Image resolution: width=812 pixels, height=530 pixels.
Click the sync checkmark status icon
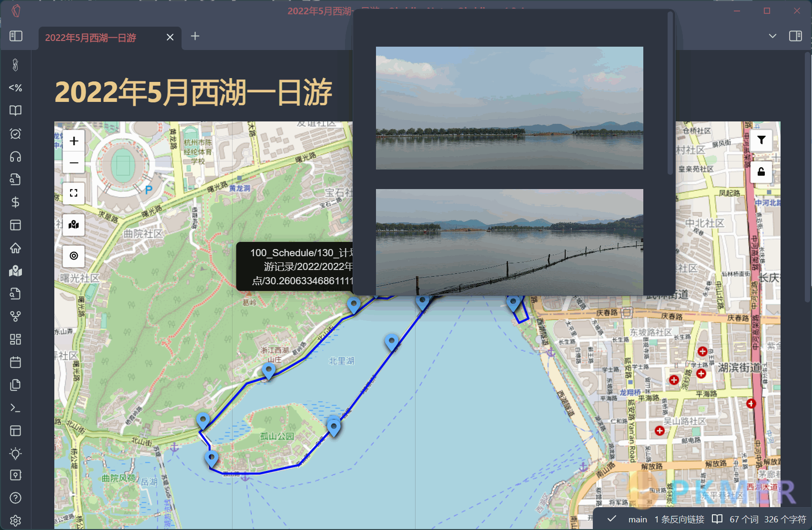(612, 519)
